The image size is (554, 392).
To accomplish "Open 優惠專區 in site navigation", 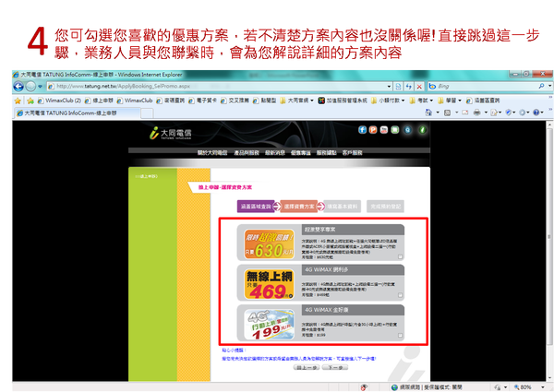I will pyautogui.click(x=300, y=153).
